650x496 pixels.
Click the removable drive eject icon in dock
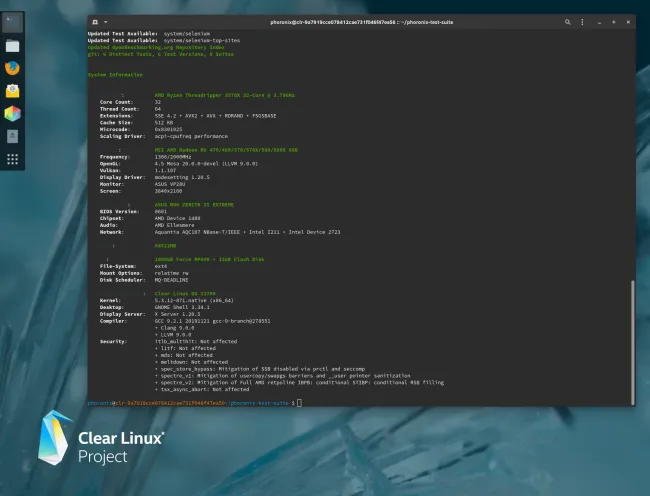[12, 136]
